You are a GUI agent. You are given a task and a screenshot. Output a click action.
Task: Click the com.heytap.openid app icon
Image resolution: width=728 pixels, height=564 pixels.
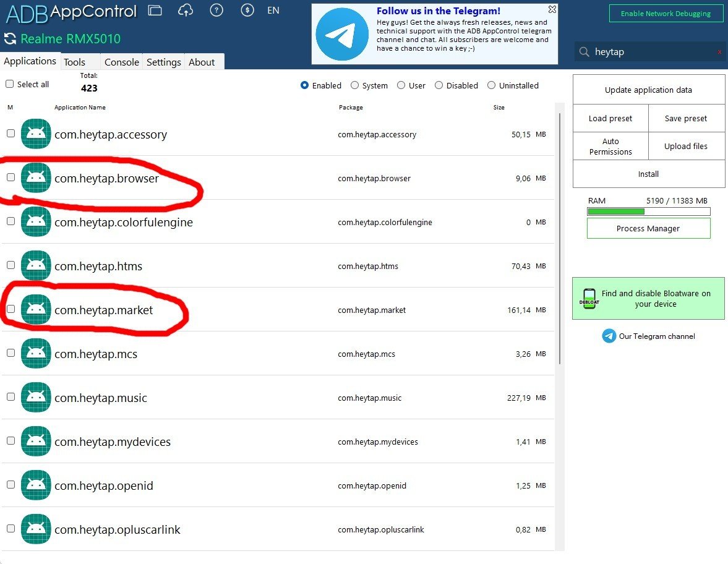36,485
